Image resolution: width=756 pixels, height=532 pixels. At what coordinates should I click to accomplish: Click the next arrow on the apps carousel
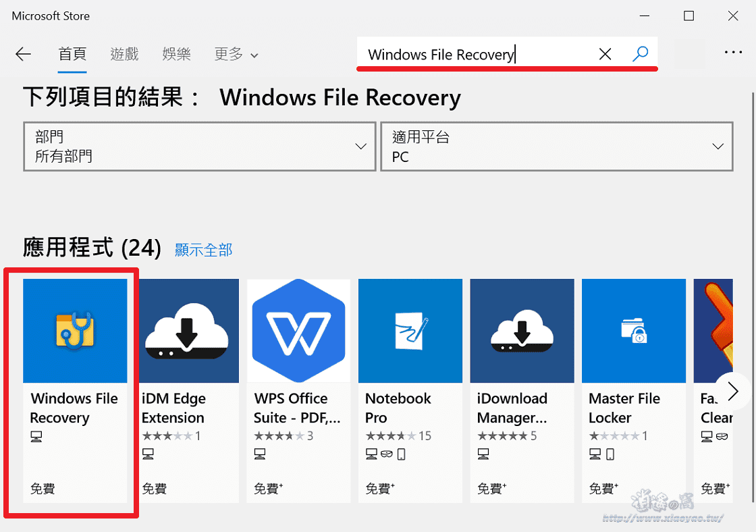(x=733, y=391)
